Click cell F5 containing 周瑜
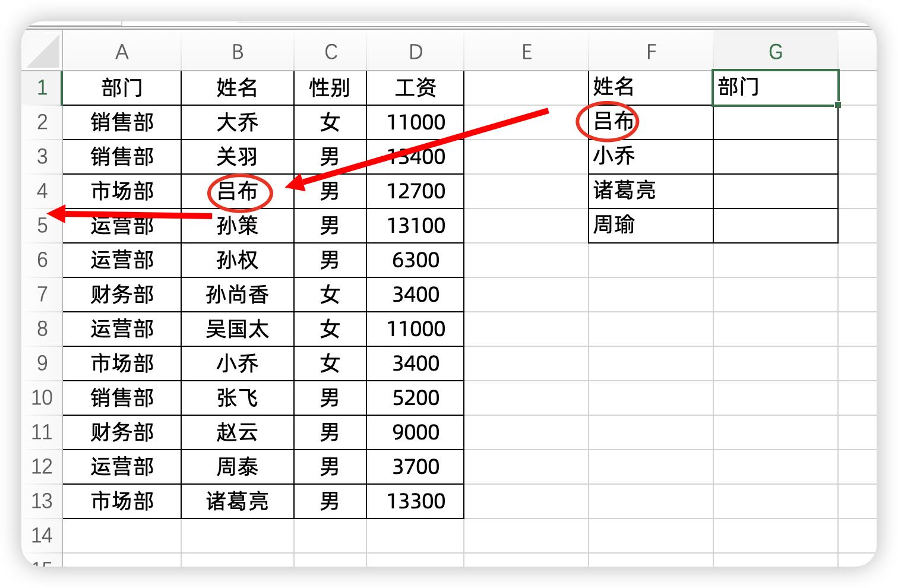This screenshot has height=588, width=898. [x=651, y=226]
